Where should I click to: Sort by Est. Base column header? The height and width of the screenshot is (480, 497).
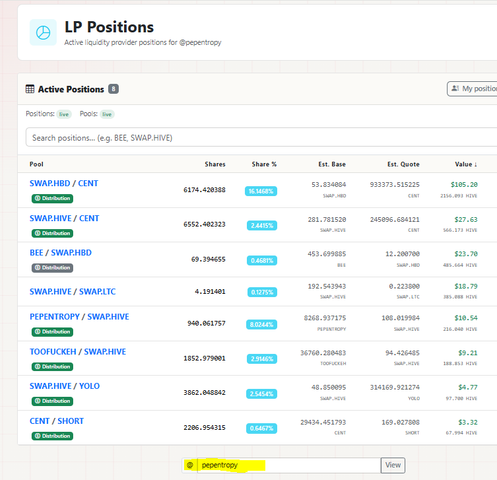tap(332, 164)
